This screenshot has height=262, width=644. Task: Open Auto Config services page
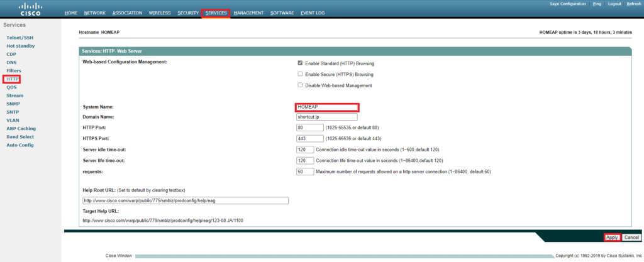click(20, 145)
